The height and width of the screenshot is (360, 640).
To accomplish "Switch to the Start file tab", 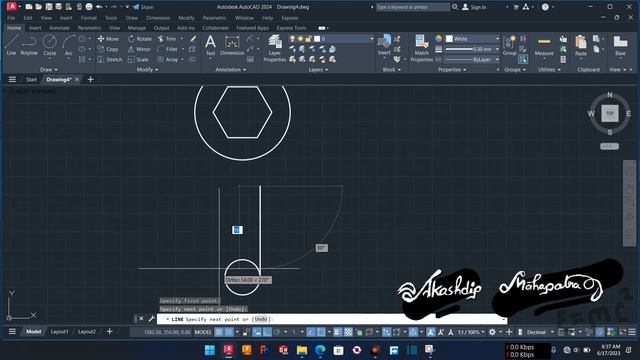I will coord(31,80).
